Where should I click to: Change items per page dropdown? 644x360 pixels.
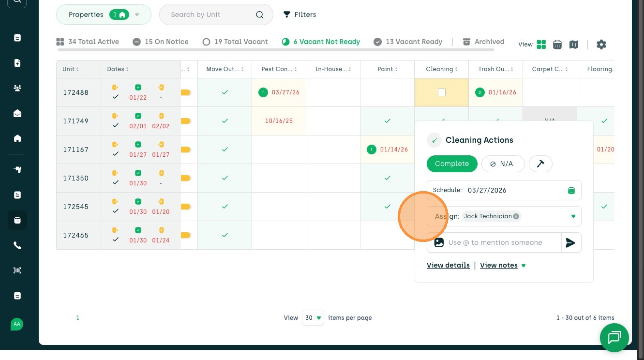click(x=313, y=318)
